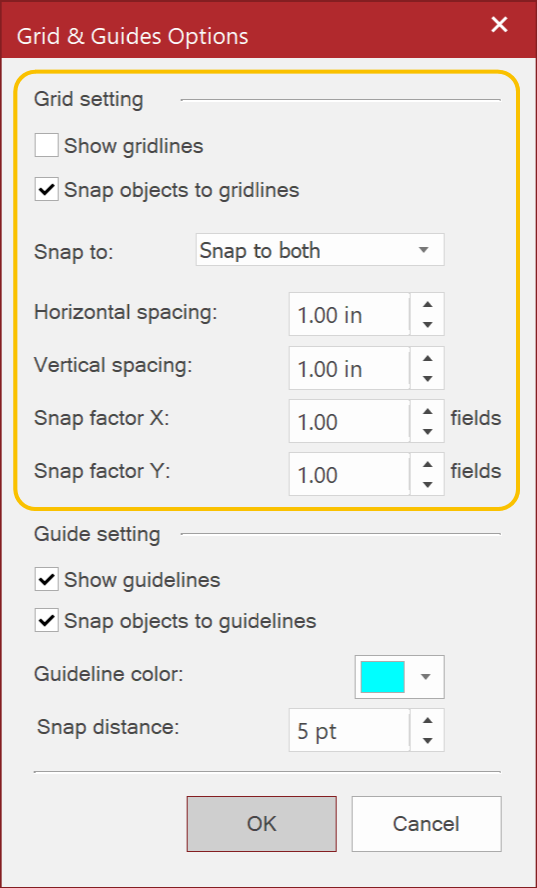
Task: Enable the Show gridlines checkbox
Action: tap(46, 146)
